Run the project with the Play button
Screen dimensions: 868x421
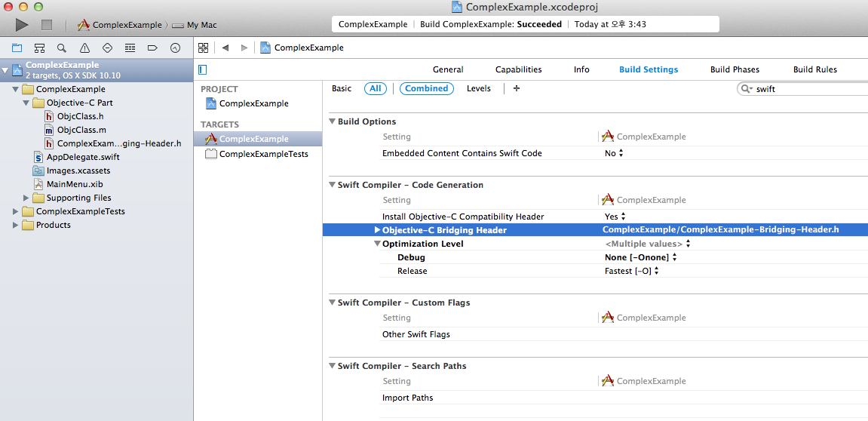tap(22, 24)
